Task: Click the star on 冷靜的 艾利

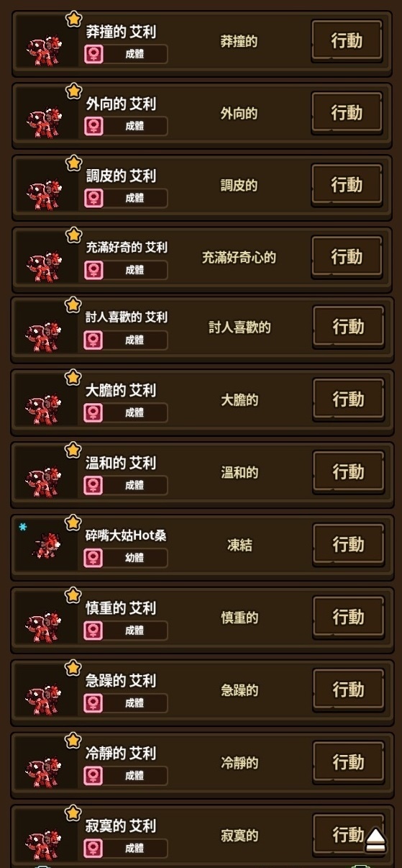Action: pyautogui.click(x=73, y=741)
